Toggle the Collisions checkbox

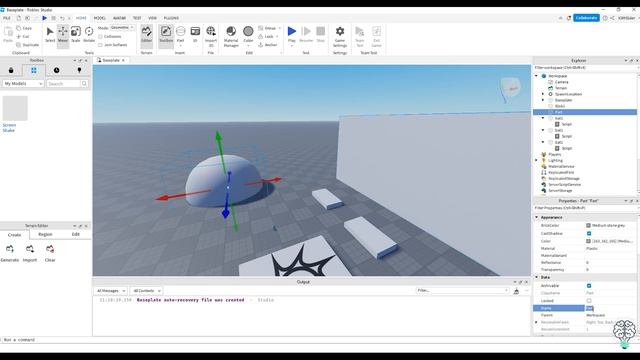pos(100,36)
